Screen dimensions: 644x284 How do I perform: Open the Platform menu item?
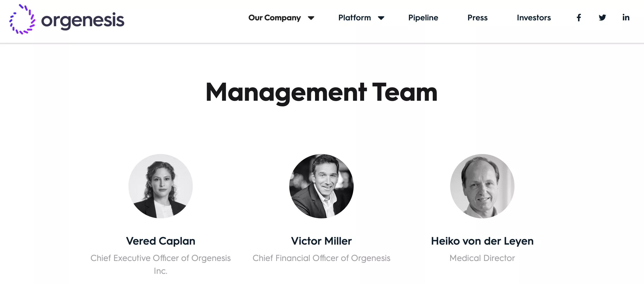click(x=354, y=18)
